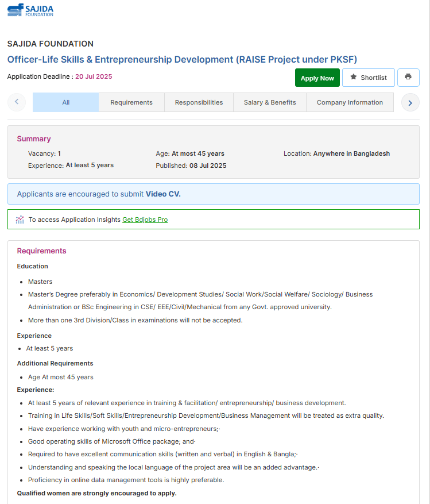View the Company Information tab

[x=350, y=102]
